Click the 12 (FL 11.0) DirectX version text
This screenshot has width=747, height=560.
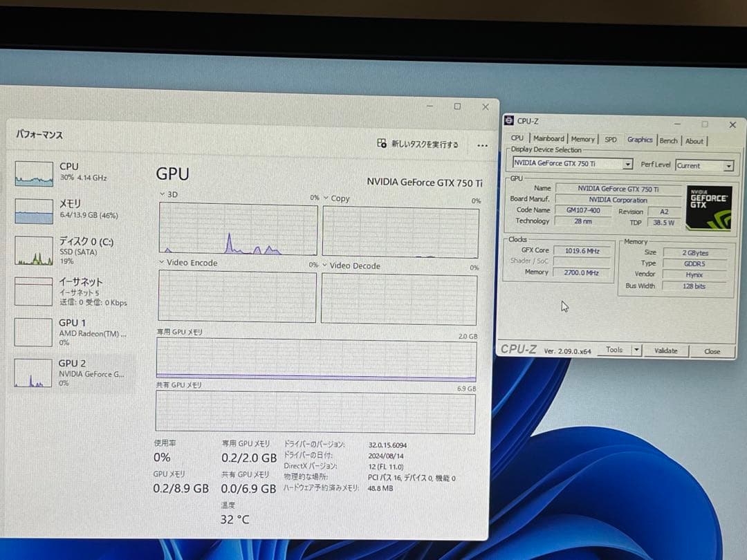(385, 467)
